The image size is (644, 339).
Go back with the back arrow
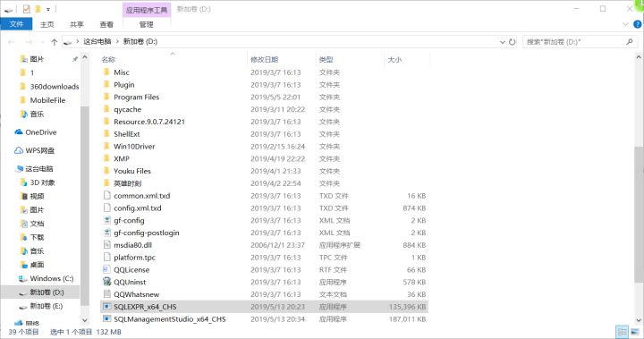(x=11, y=41)
